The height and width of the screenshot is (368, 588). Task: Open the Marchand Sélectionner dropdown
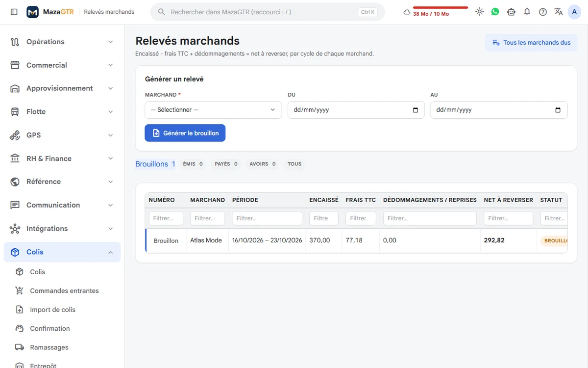point(213,110)
